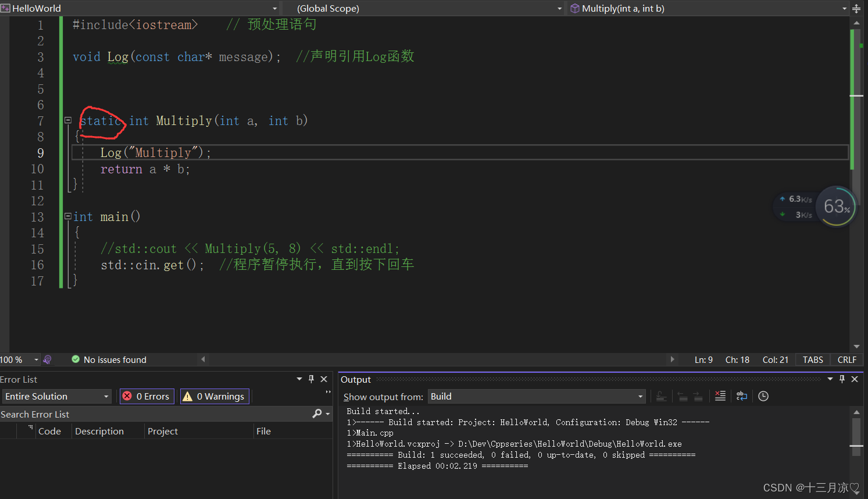Switch line endings by clicking CRLF

(846, 359)
